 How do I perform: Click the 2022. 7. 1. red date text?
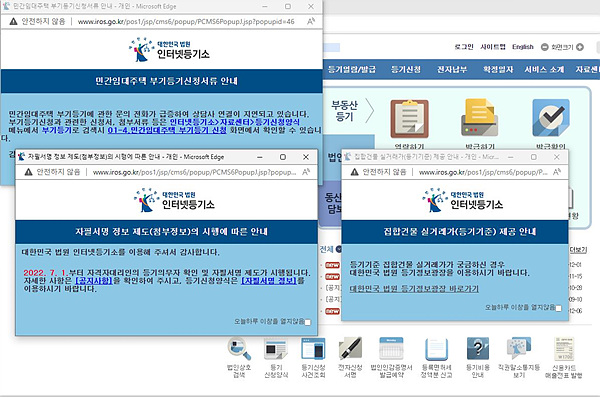click(45, 273)
